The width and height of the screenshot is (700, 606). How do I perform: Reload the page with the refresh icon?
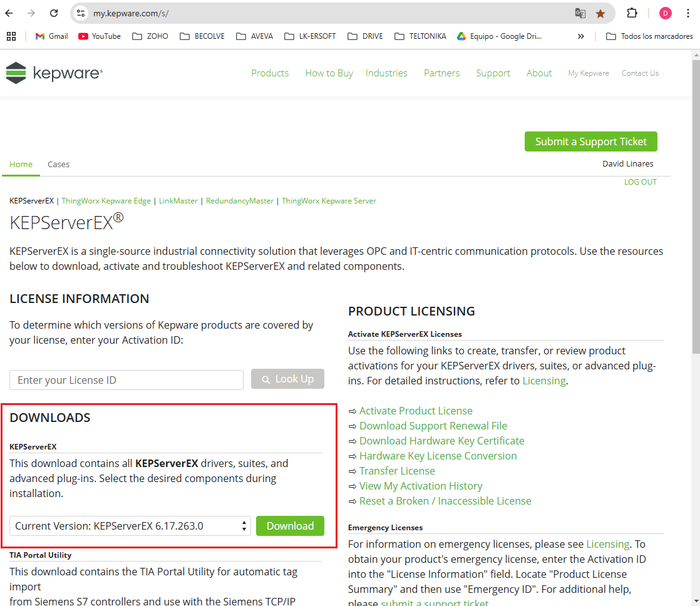pyautogui.click(x=54, y=13)
